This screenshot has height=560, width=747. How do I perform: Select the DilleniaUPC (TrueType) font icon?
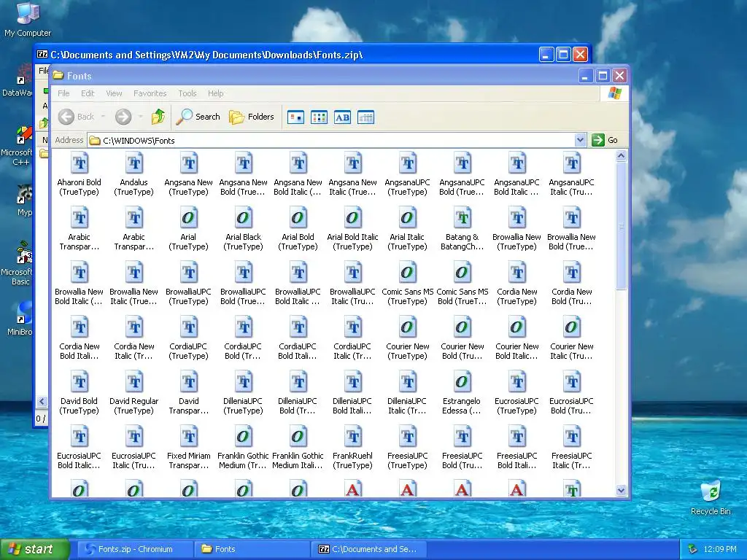tap(244, 382)
